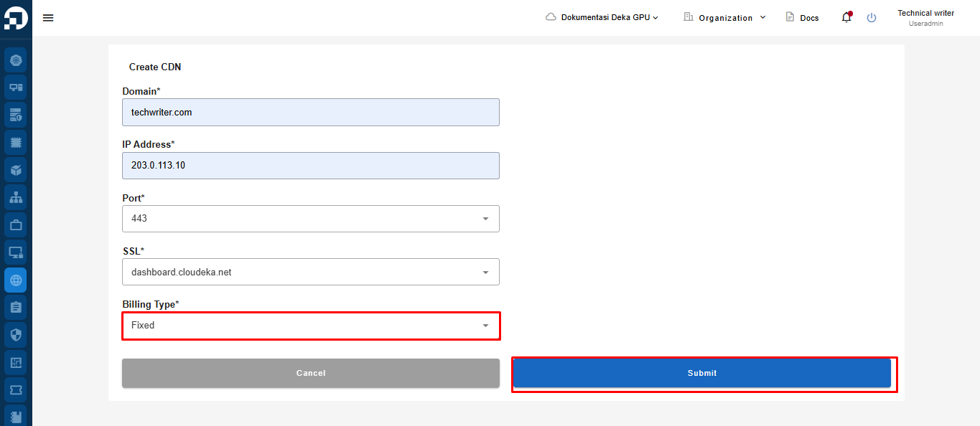Submit the Create CDN form
The height and width of the screenshot is (426, 980).
[702, 373]
